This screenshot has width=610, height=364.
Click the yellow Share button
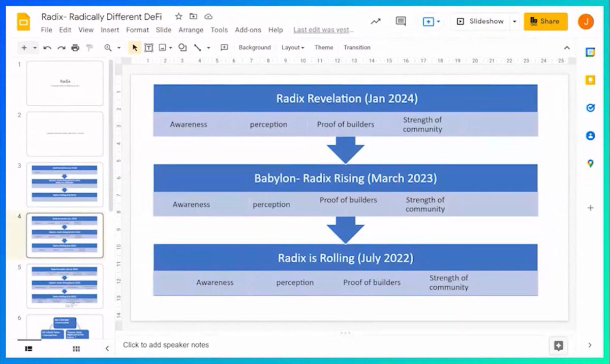click(x=545, y=21)
